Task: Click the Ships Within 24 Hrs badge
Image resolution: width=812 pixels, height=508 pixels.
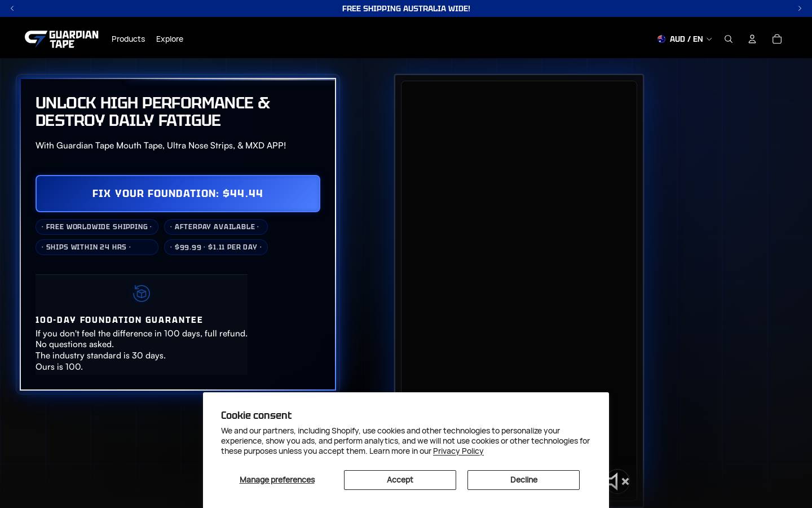Action: click(x=97, y=247)
